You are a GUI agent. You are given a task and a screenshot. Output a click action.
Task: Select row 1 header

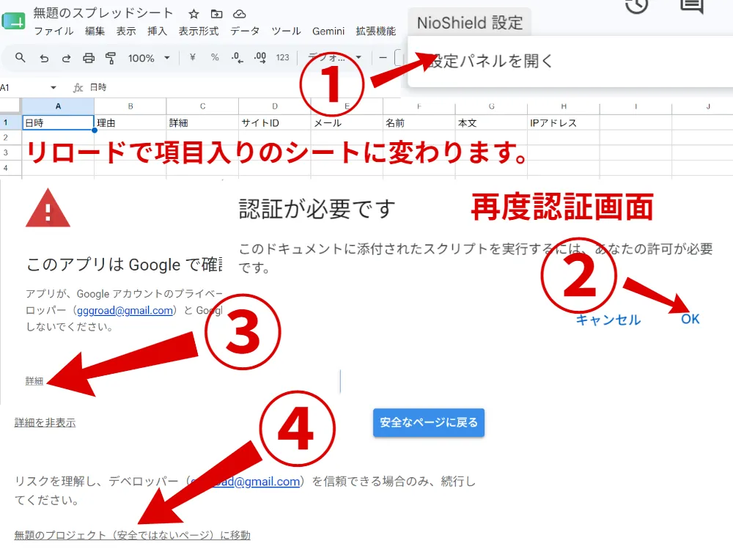[x=11, y=122]
